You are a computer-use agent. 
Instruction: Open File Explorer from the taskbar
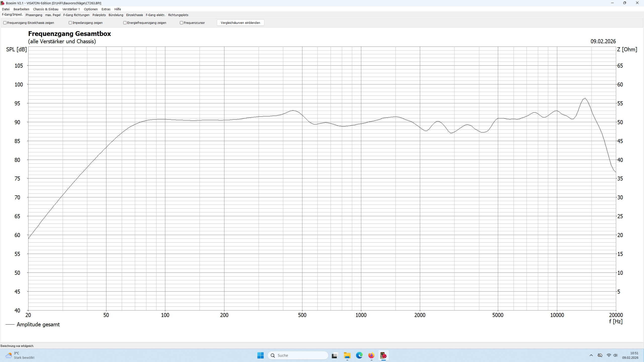[347, 355]
